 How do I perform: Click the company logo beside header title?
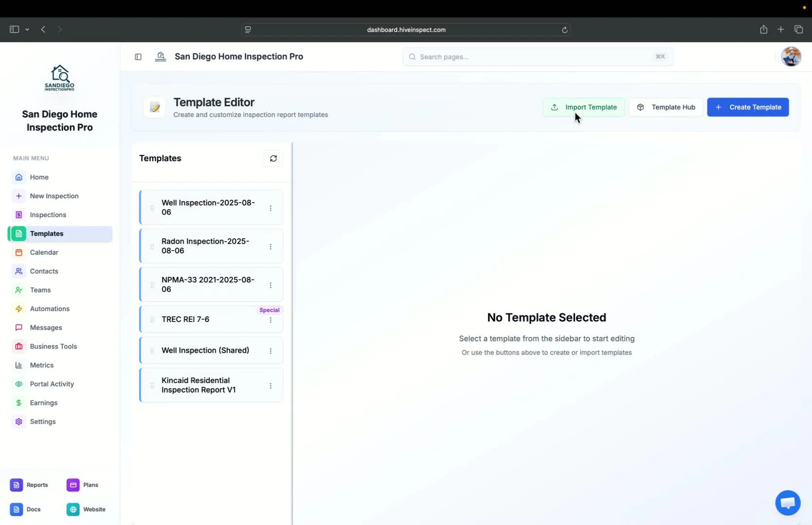(x=160, y=57)
